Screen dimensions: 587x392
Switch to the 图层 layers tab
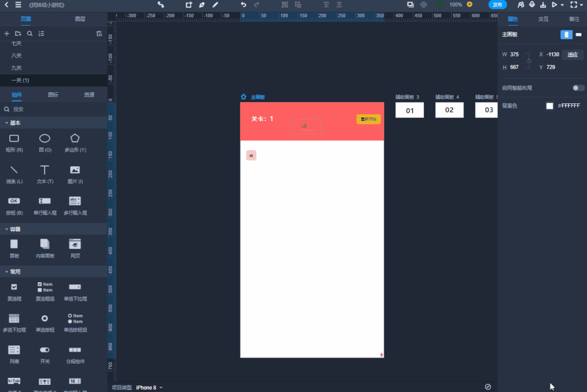click(80, 18)
